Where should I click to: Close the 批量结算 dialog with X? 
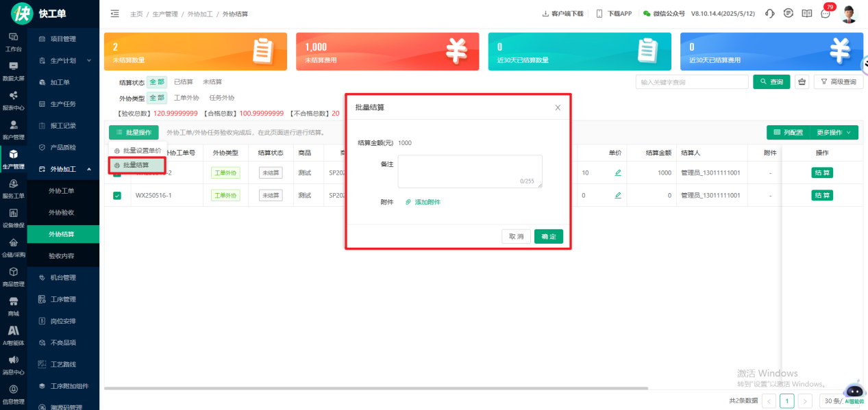point(558,107)
